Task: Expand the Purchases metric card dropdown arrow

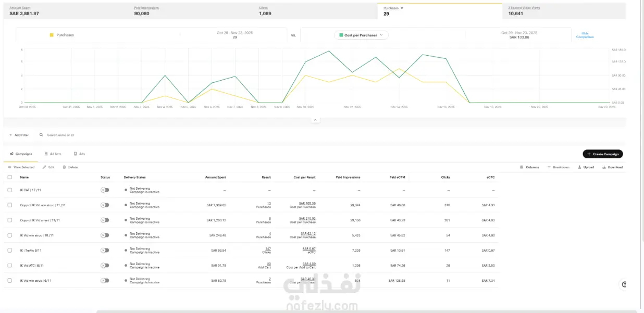Action: point(402,8)
